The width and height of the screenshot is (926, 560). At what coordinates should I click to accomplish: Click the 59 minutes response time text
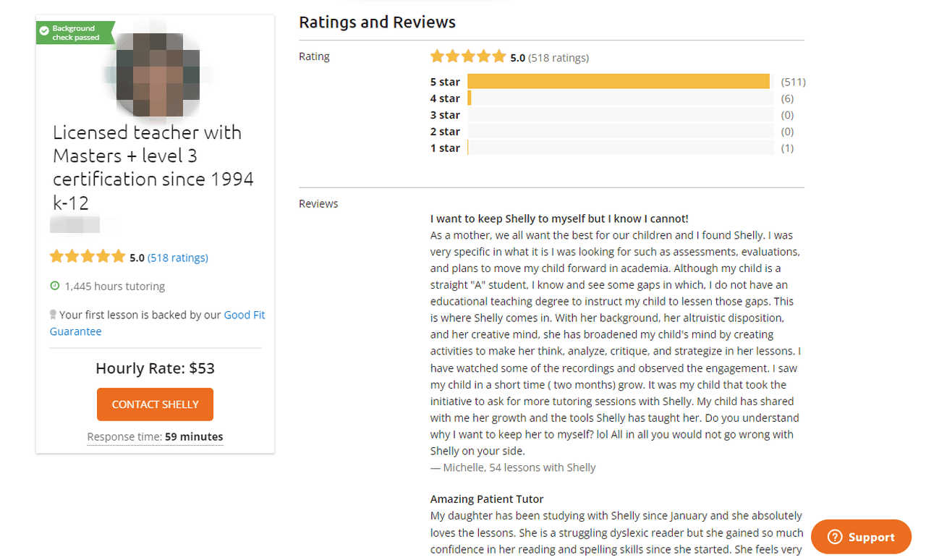pyautogui.click(x=194, y=437)
